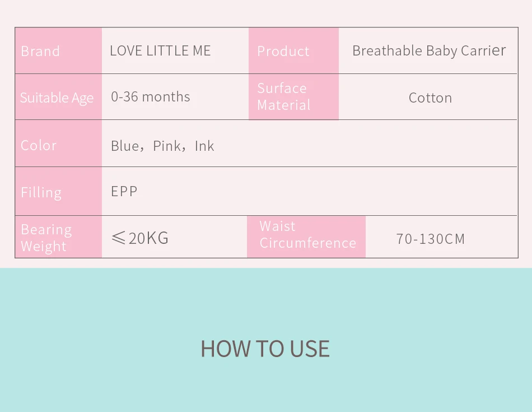Select the 20KG weight text
The image size is (532, 412).
pos(148,238)
